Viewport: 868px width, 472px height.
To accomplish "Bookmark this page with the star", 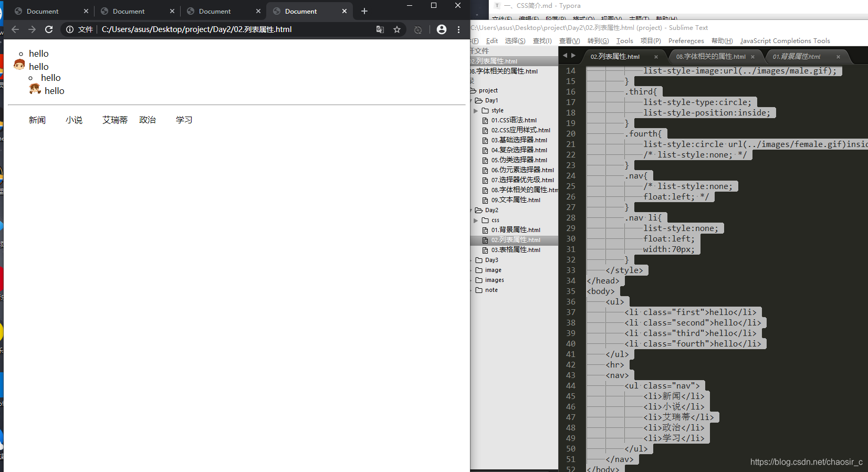I will tap(397, 29).
